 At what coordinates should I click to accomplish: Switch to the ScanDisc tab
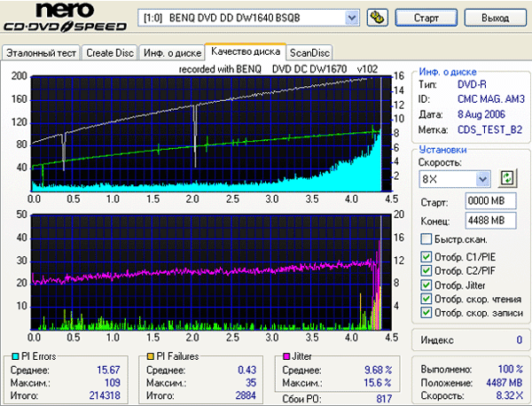point(309,53)
